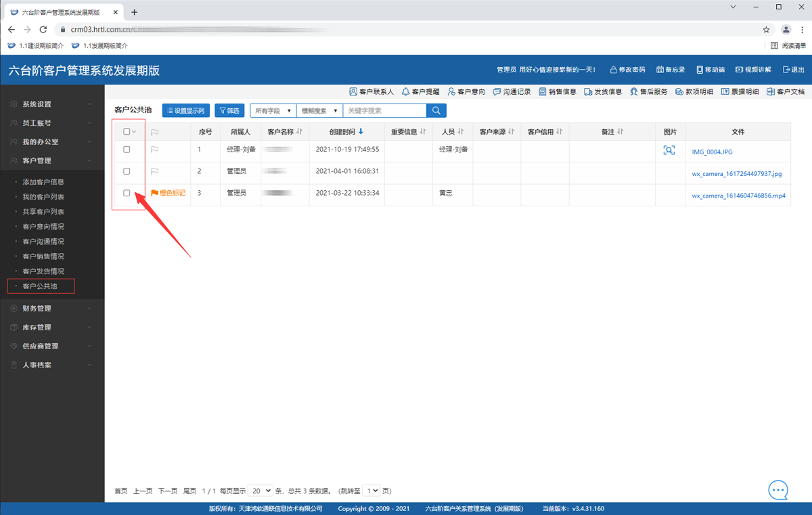
Task: Reload the browser page
Action: click(x=43, y=30)
